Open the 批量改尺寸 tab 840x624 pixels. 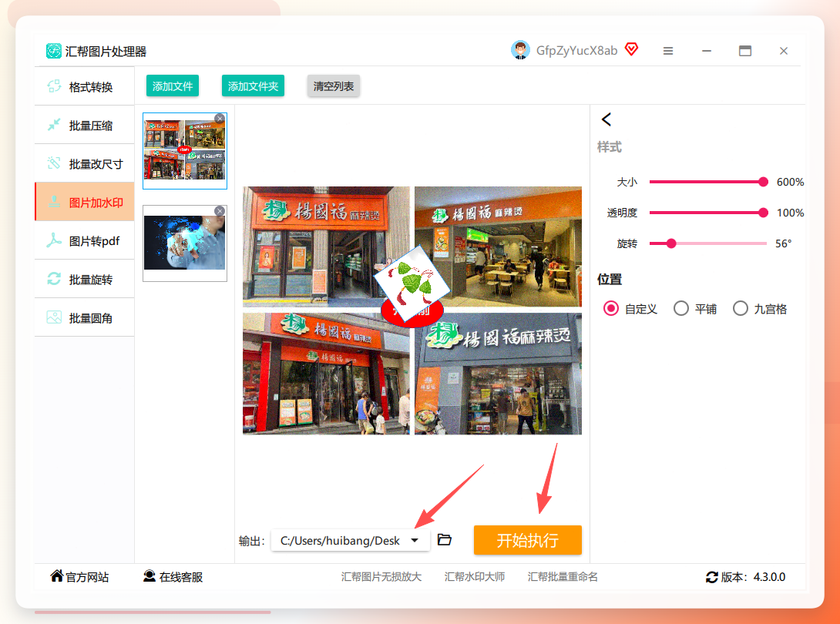pos(84,163)
